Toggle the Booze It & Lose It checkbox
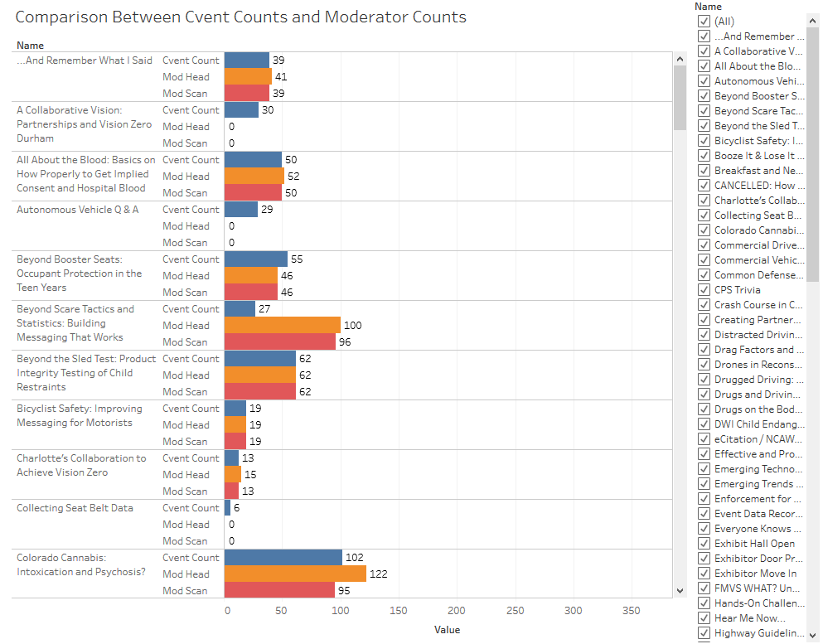The image size is (823, 644). (x=704, y=156)
